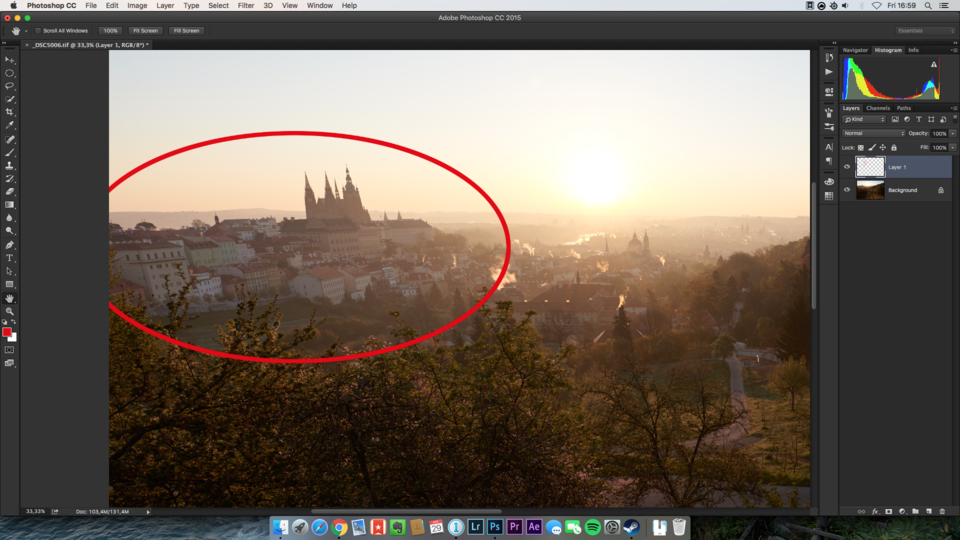Select the Horizontal Type tool
The image size is (960, 540).
tap(10, 258)
